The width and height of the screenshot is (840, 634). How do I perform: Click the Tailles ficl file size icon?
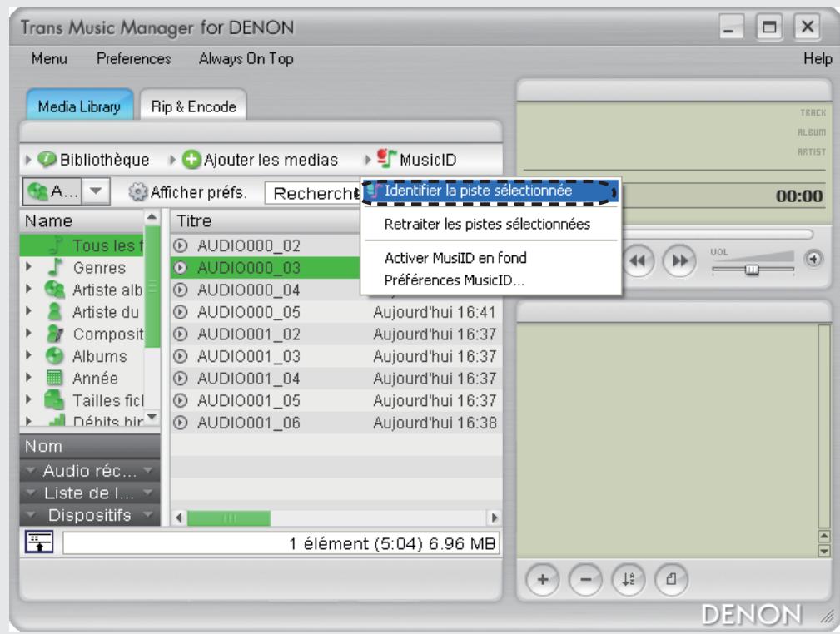pos(54,400)
